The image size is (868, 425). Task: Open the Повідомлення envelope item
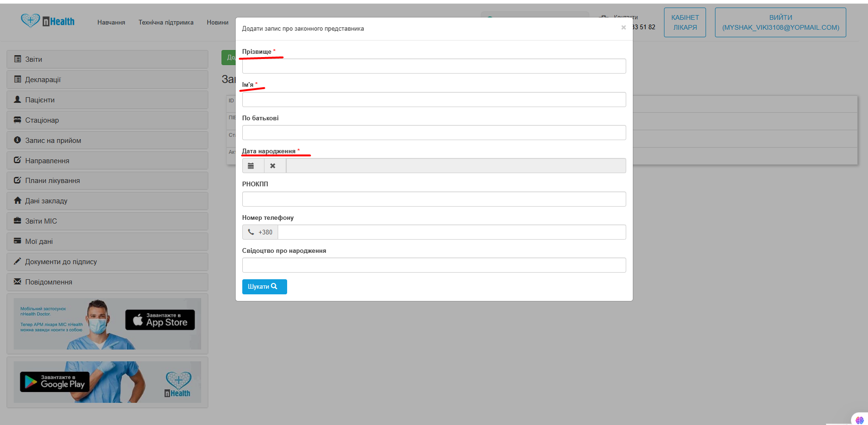tap(107, 282)
